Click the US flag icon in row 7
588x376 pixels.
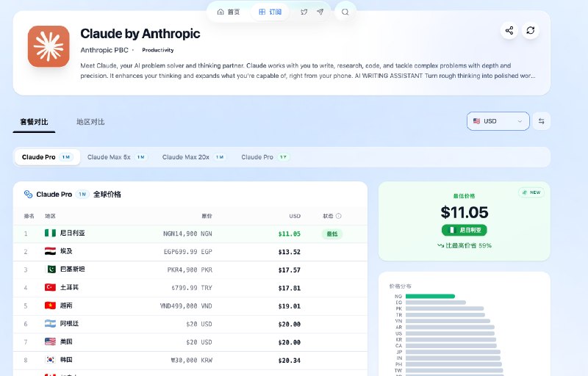point(50,341)
